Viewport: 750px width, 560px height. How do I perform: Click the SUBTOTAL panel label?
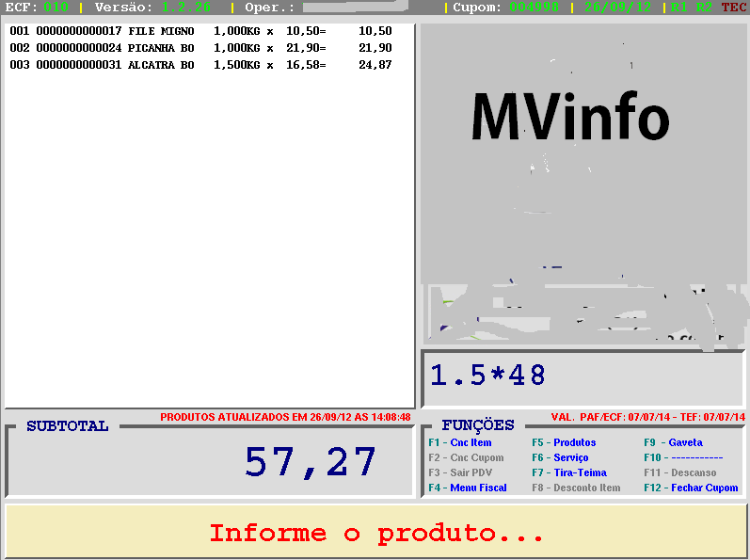68,426
